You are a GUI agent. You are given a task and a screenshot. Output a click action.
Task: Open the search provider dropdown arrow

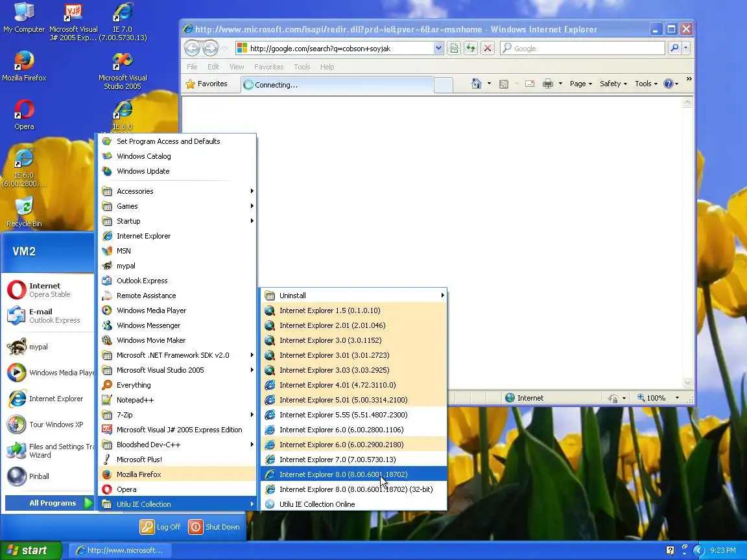click(x=686, y=48)
